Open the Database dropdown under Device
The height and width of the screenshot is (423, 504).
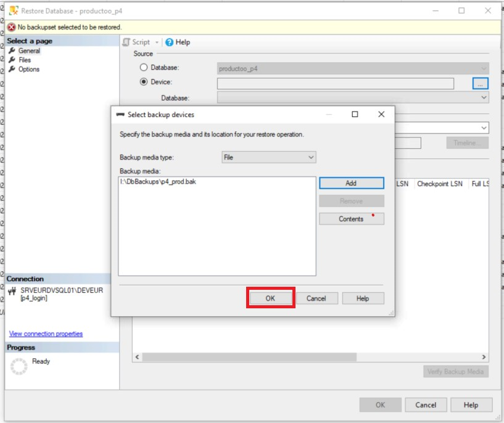coord(353,97)
